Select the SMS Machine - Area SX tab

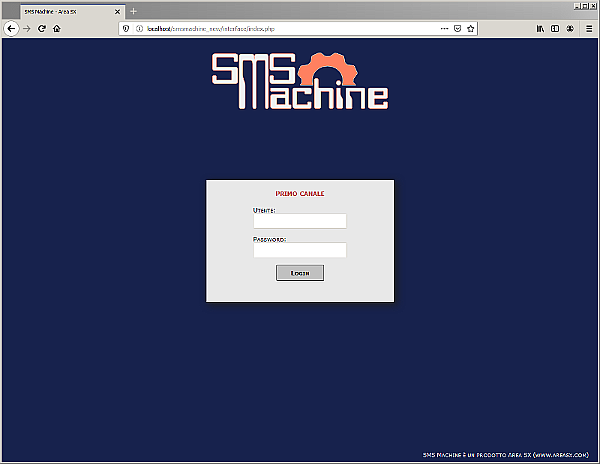point(72,12)
